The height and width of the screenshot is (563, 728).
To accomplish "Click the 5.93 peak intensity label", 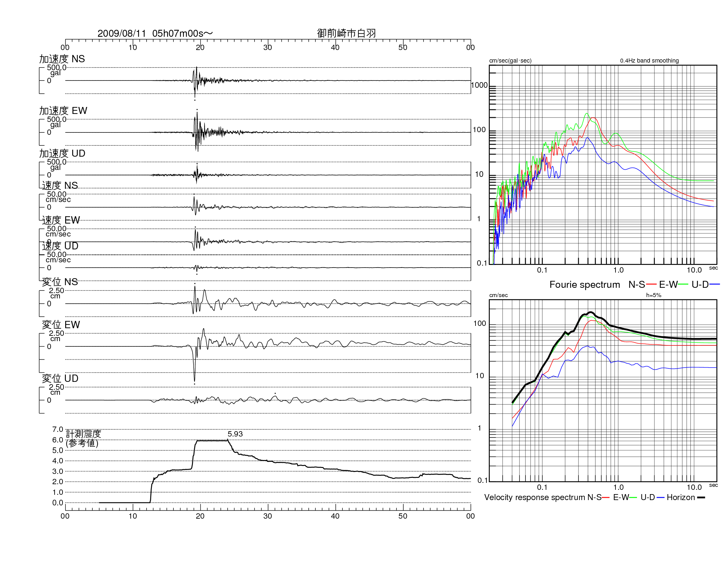I will [x=235, y=434].
